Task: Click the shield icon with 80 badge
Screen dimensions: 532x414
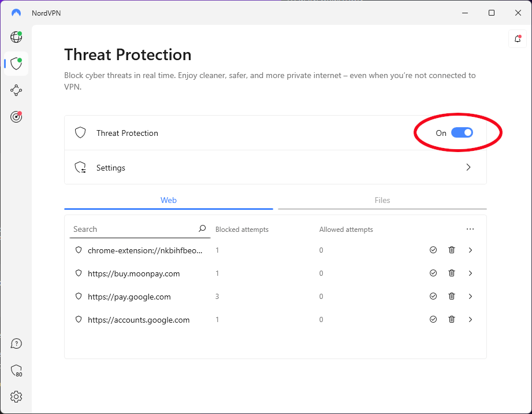Action: [x=16, y=371]
